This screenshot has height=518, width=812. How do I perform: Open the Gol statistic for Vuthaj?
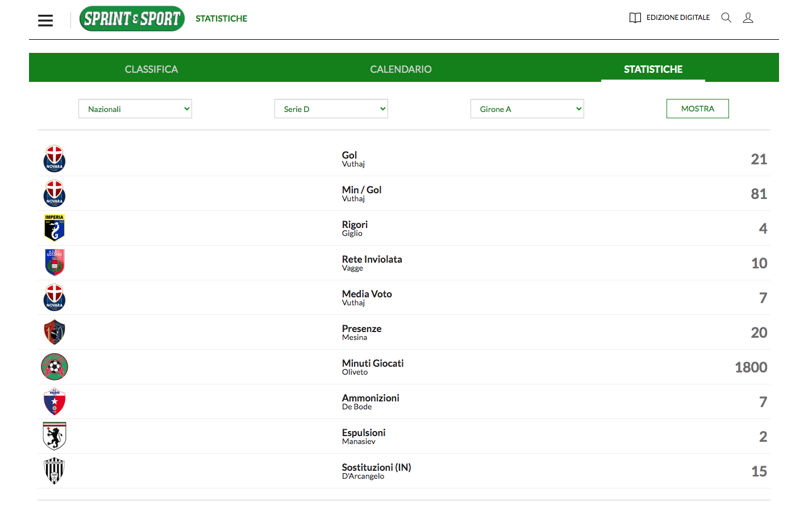pos(349,156)
